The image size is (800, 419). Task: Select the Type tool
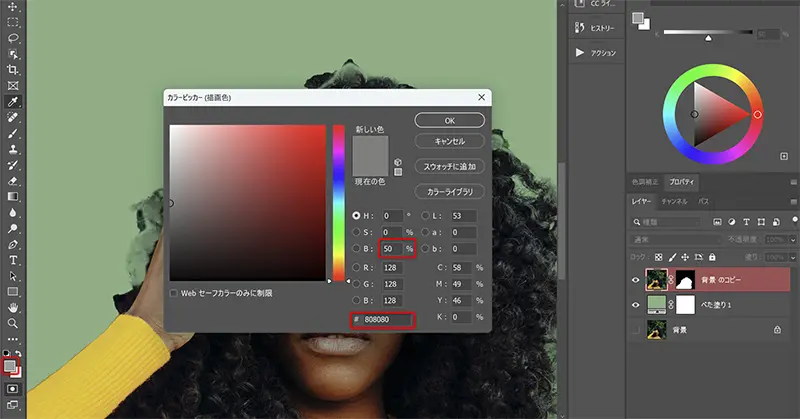click(13, 260)
